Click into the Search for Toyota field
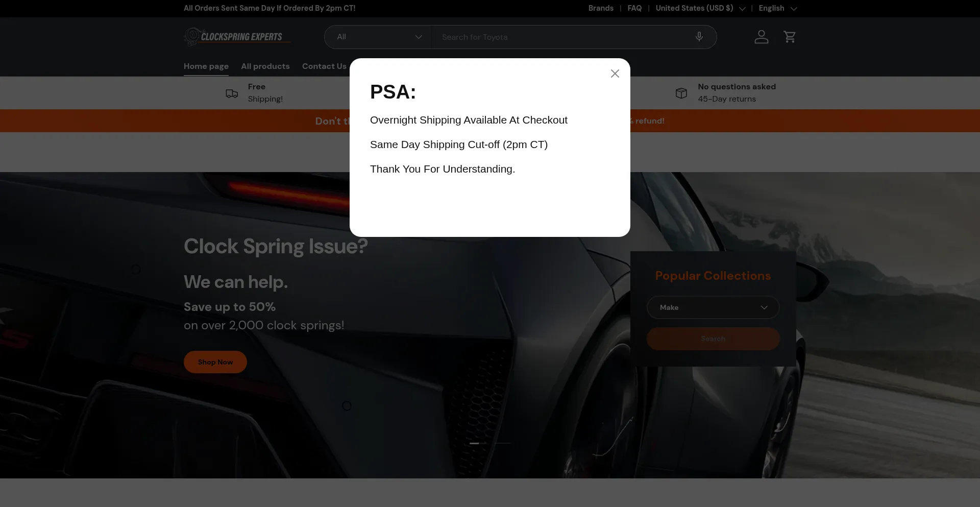Image resolution: width=980 pixels, height=507 pixels. coord(561,37)
